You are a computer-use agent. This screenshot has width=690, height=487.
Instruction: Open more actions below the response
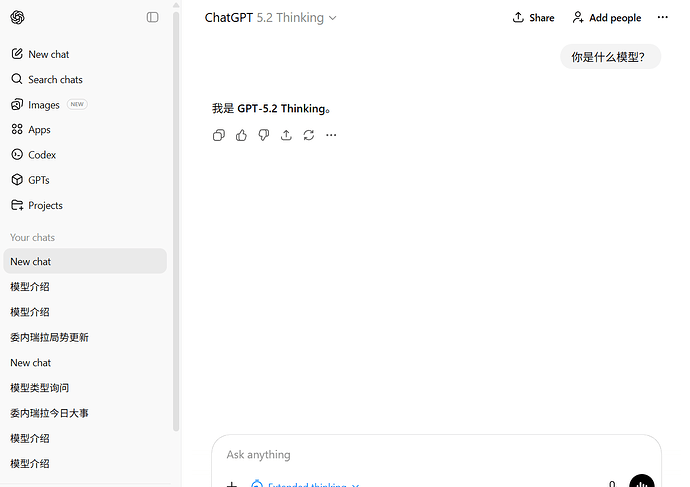coord(331,135)
